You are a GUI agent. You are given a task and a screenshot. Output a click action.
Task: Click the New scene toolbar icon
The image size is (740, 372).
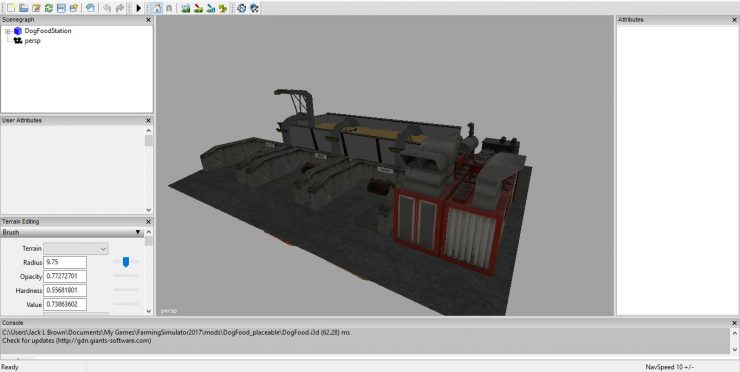11,8
